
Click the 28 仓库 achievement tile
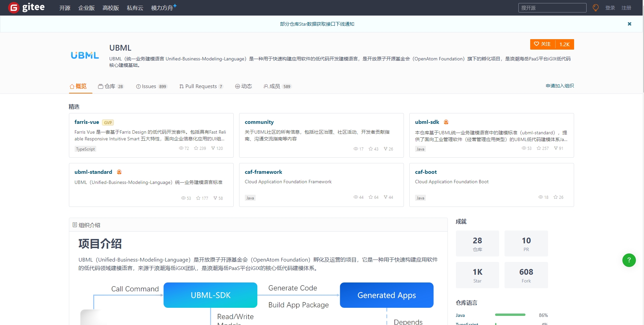pos(478,244)
